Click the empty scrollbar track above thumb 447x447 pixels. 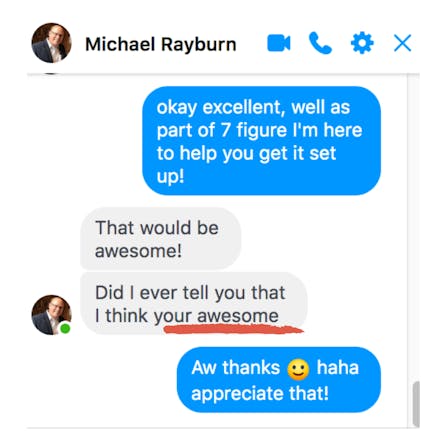[416, 228]
